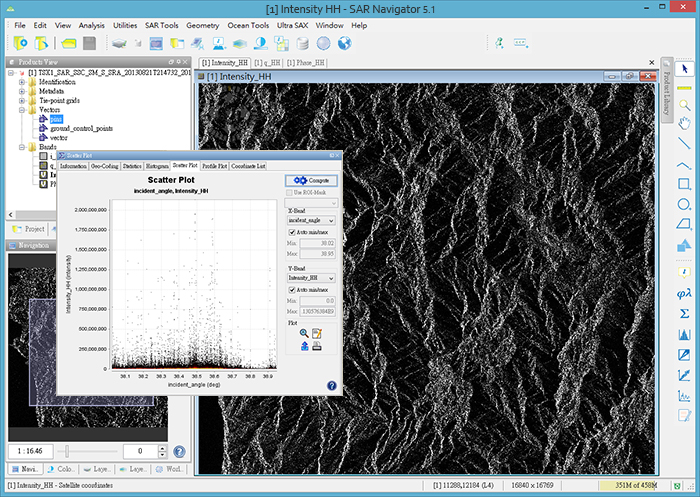Open the [1] Phase_HH image tab
The image size is (700, 497).
pyautogui.click(x=306, y=62)
